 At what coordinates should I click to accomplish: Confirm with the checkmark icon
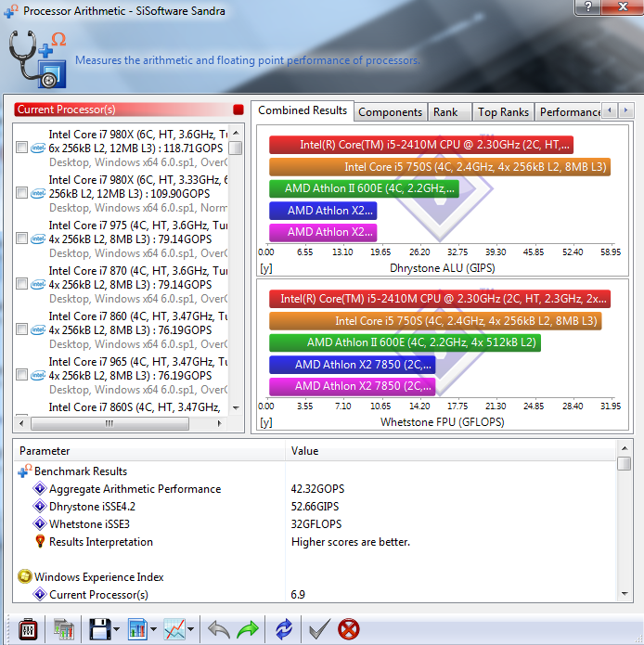[x=319, y=629]
